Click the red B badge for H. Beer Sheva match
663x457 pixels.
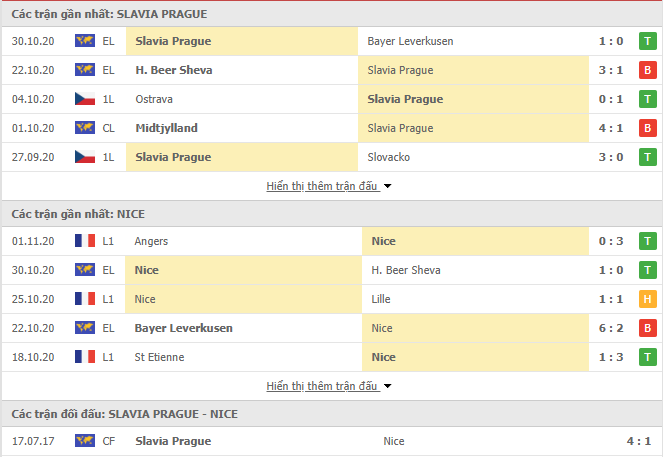coord(647,70)
